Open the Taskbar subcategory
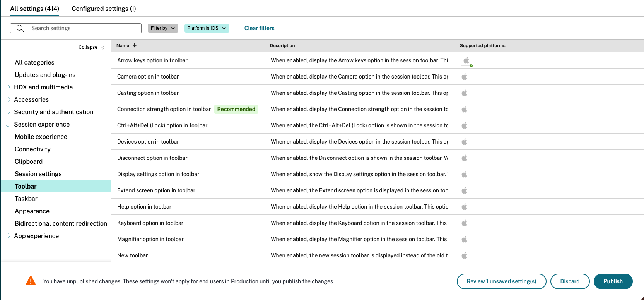 [26, 199]
